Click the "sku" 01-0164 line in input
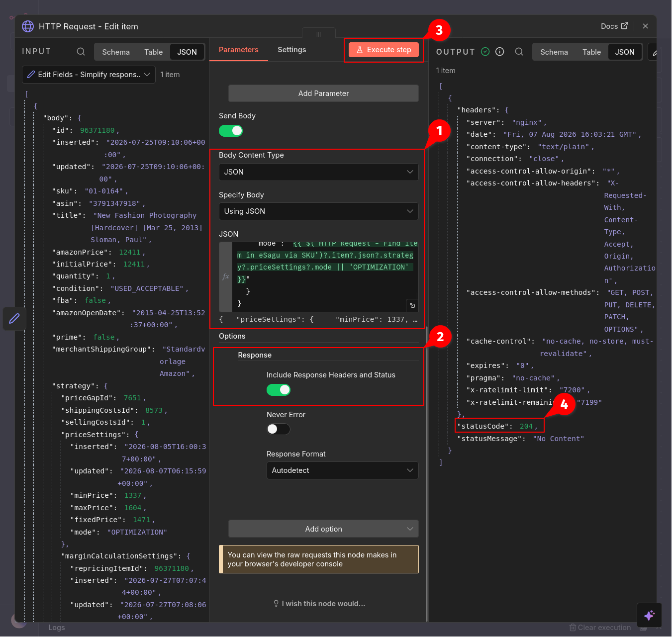The height and width of the screenshot is (637, 672). click(90, 191)
